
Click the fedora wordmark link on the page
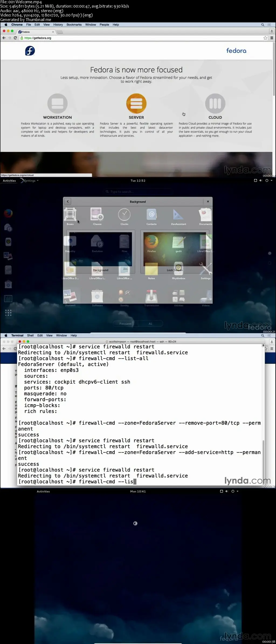pyautogui.click(x=236, y=51)
